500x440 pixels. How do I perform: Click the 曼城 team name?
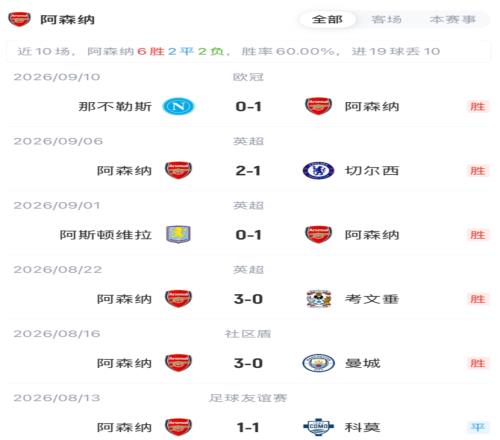coord(363,363)
